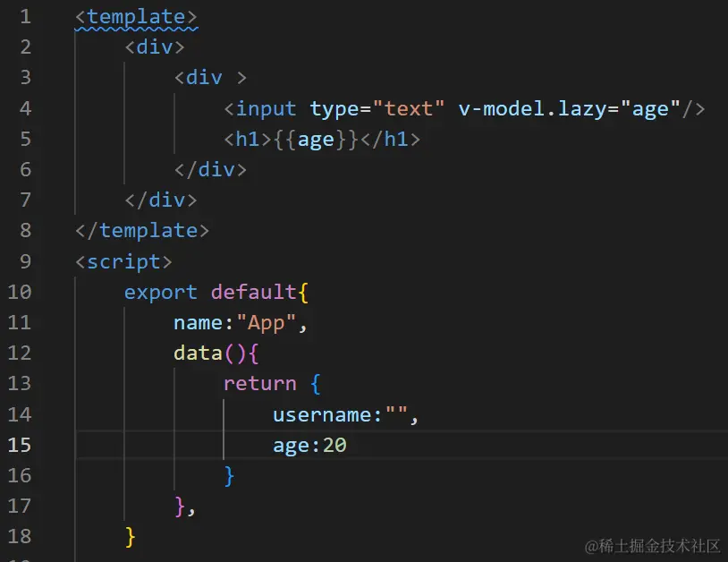Click the age variable inside the mustache braces
Screen dimensions: 728x562
[316, 140]
